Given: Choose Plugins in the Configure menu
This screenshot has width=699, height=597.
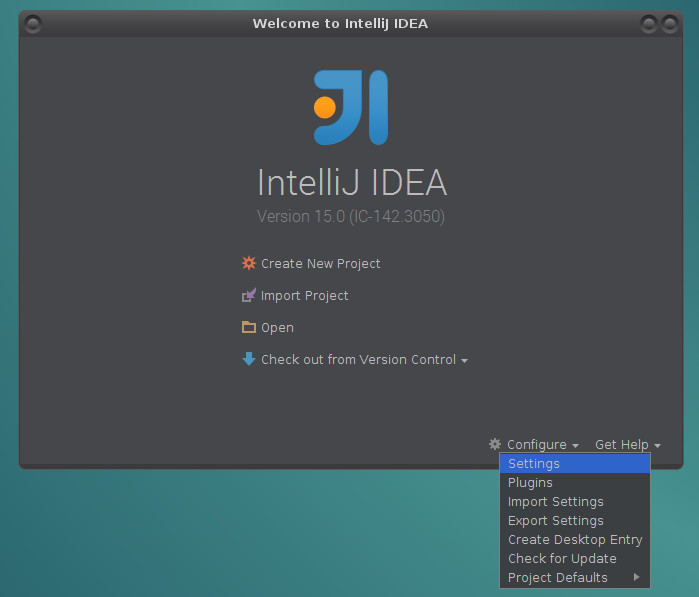Looking at the screenshot, I should click(x=575, y=482).
